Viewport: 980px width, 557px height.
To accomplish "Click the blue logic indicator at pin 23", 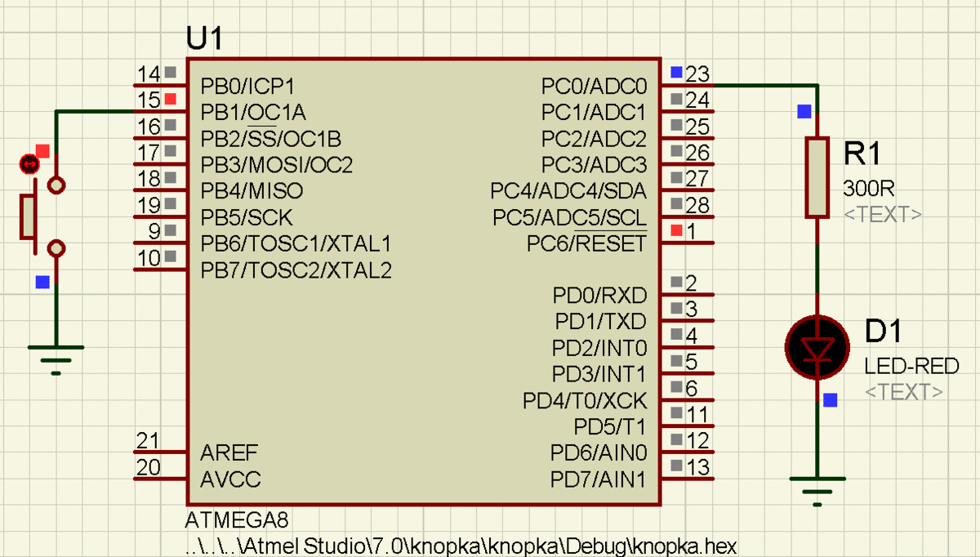I will coord(676,73).
